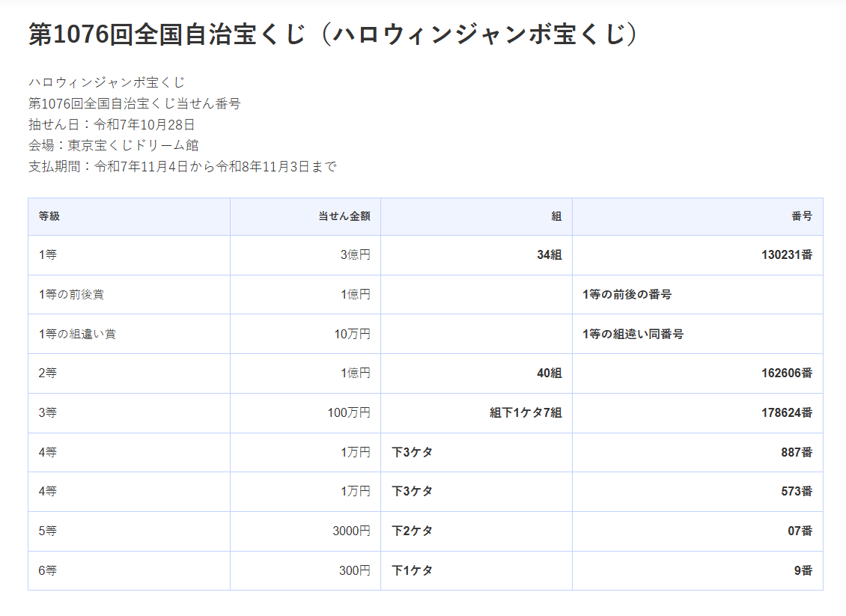Click the first prize number 130231番
This screenshot has height=616, width=846.
point(787,254)
